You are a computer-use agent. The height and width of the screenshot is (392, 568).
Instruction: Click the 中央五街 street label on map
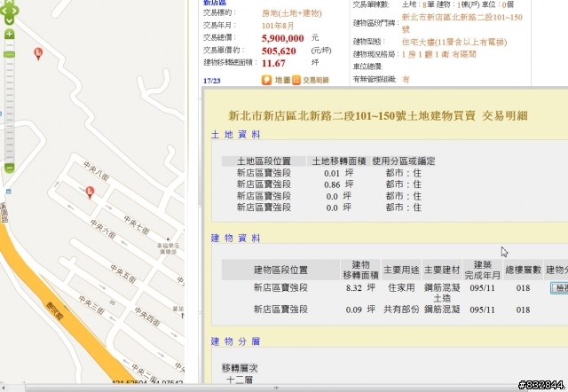(x=122, y=274)
